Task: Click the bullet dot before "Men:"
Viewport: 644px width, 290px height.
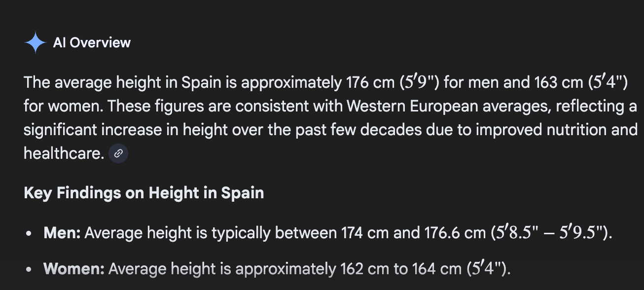Action: point(31,233)
